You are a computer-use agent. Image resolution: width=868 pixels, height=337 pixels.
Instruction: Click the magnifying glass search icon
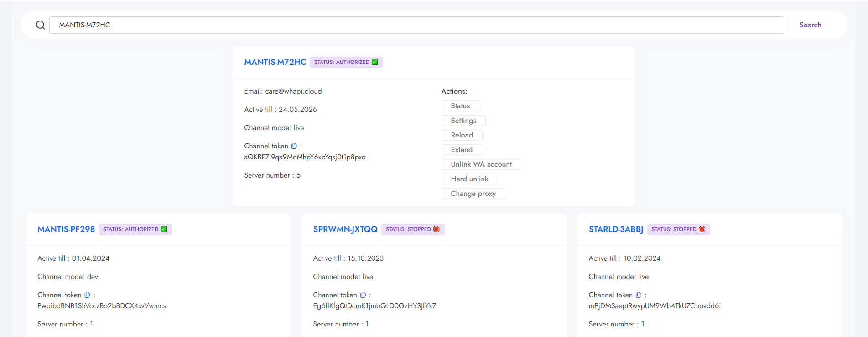pos(41,25)
